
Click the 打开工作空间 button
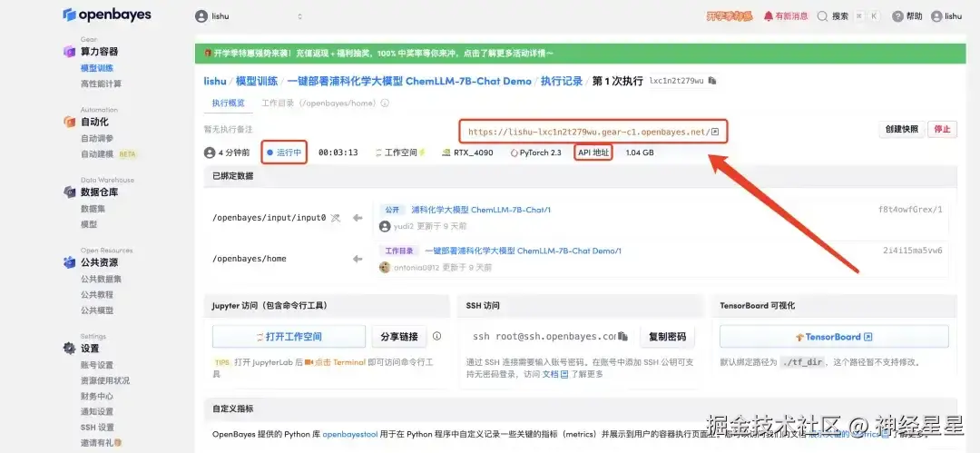point(289,337)
